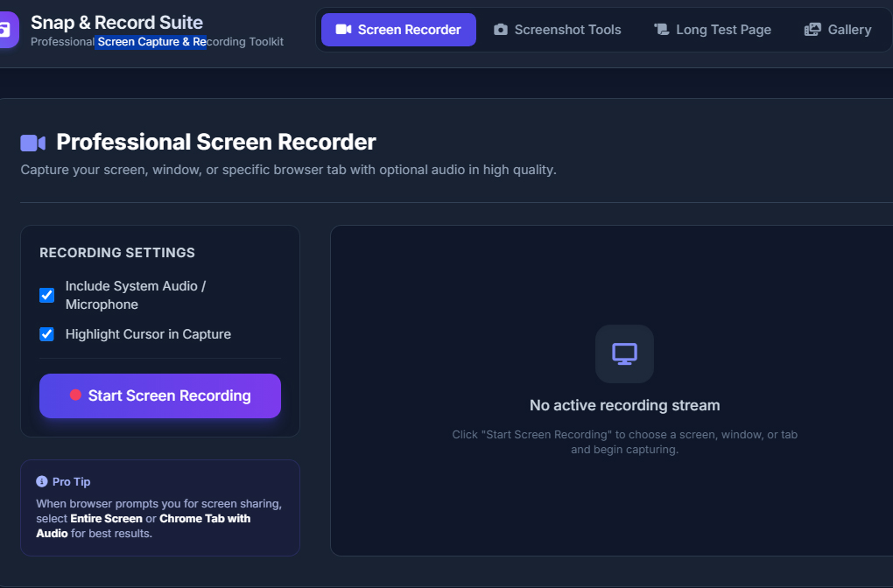Screen dimensions: 893x588
Task: Click the 'Capture your screen, window' description text
Action: pos(288,170)
